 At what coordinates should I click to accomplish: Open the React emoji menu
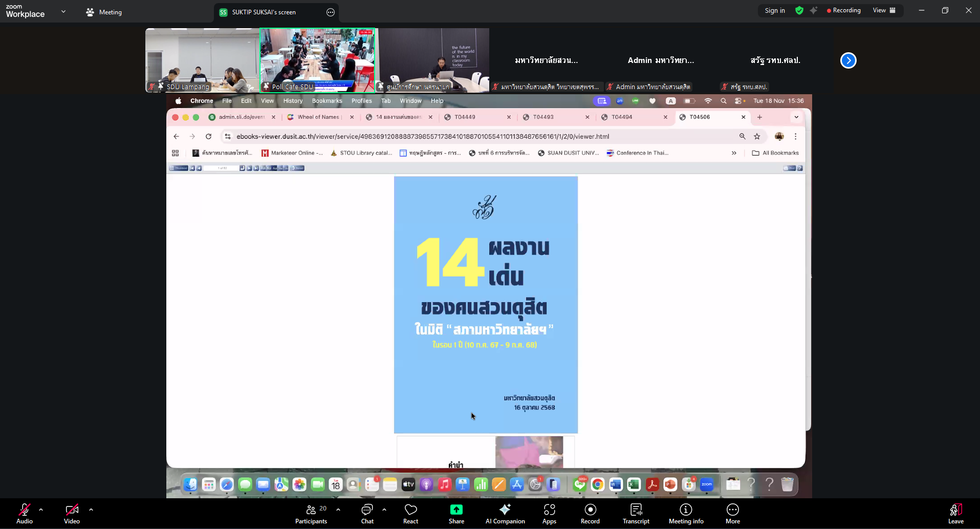coord(410,514)
